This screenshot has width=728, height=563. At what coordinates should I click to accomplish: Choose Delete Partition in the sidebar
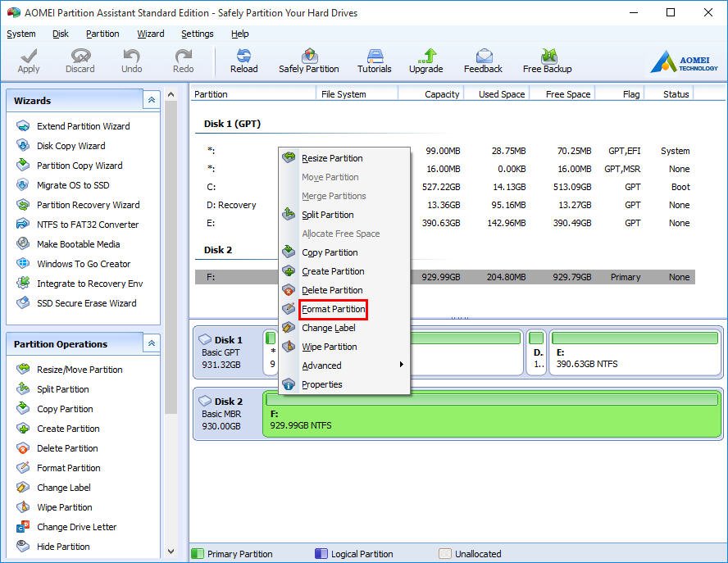click(x=57, y=448)
